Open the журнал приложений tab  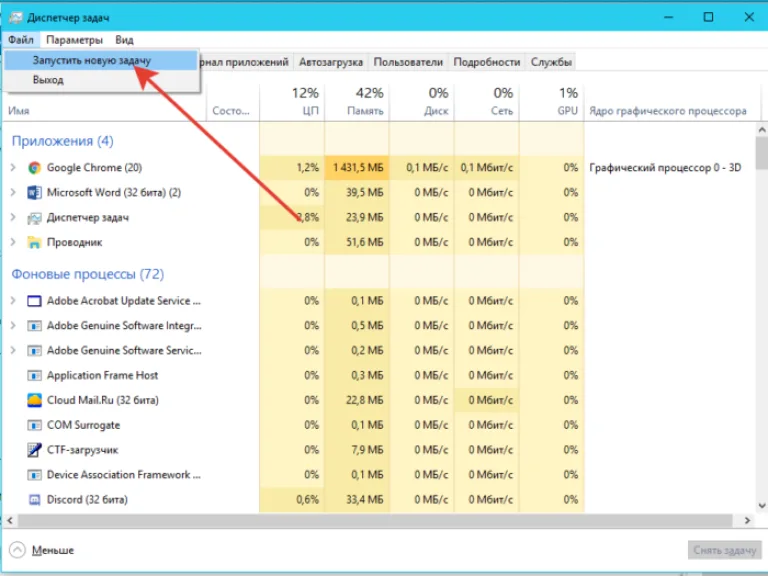click(x=245, y=62)
